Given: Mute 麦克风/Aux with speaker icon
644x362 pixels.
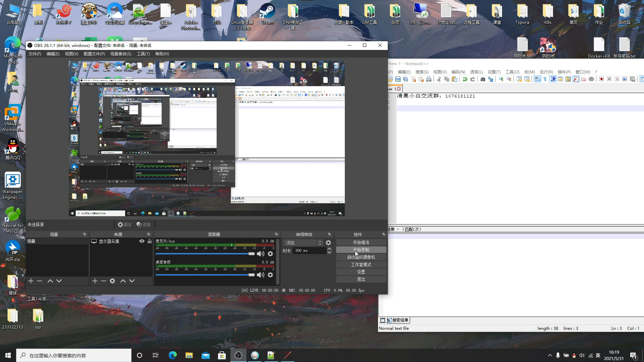Looking at the screenshot, I should (260, 254).
